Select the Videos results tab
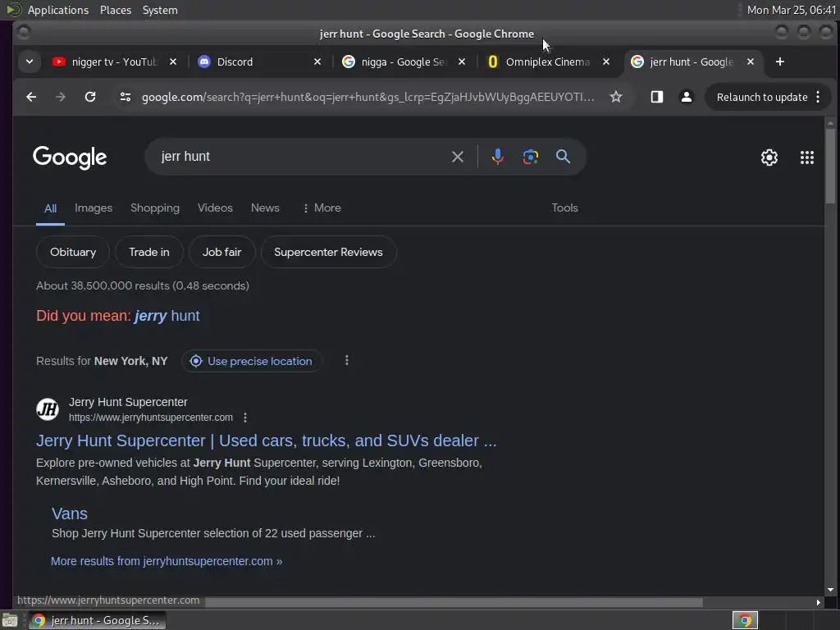Image resolution: width=840 pixels, height=630 pixels. pos(215,208)
